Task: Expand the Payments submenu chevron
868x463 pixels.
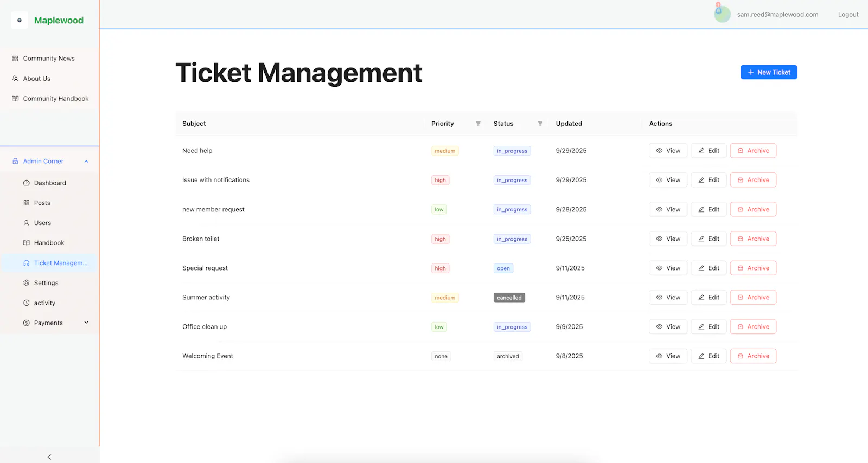Action: (x=86, y=323)
